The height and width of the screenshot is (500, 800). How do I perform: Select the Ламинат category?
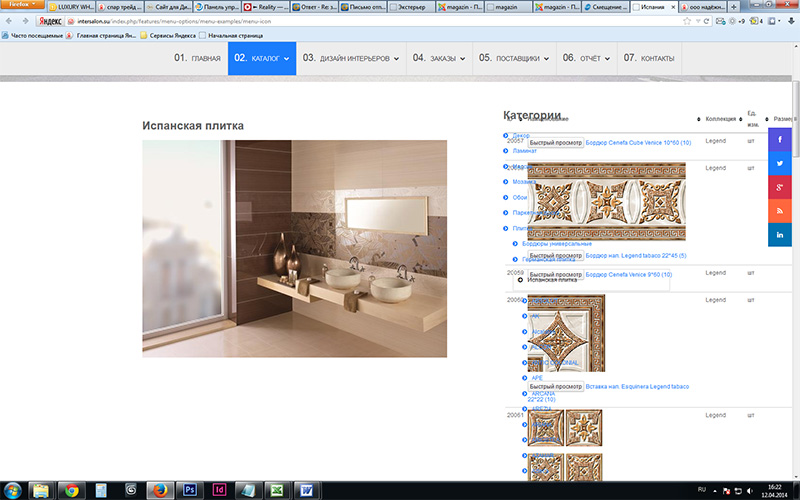pyautogui.click(x=525, y=150)
